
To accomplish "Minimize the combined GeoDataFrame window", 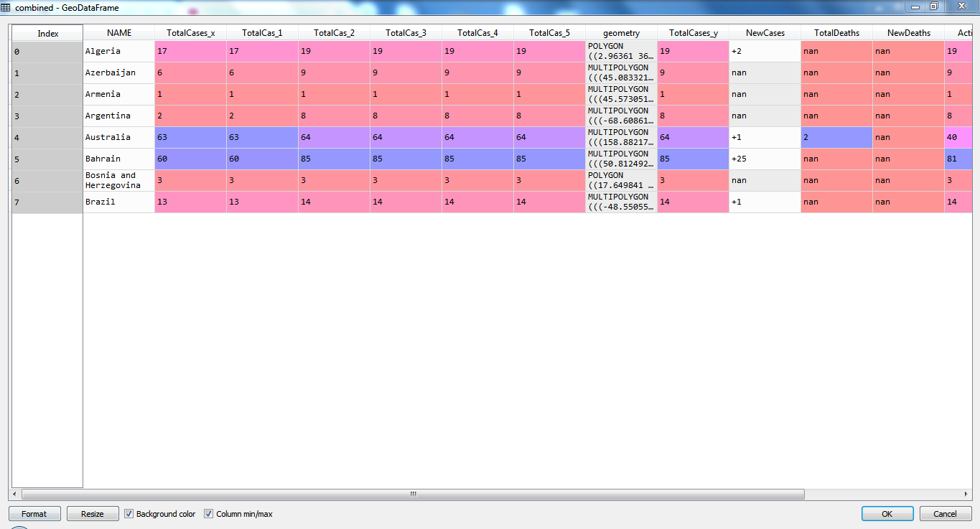I will 915,6.
